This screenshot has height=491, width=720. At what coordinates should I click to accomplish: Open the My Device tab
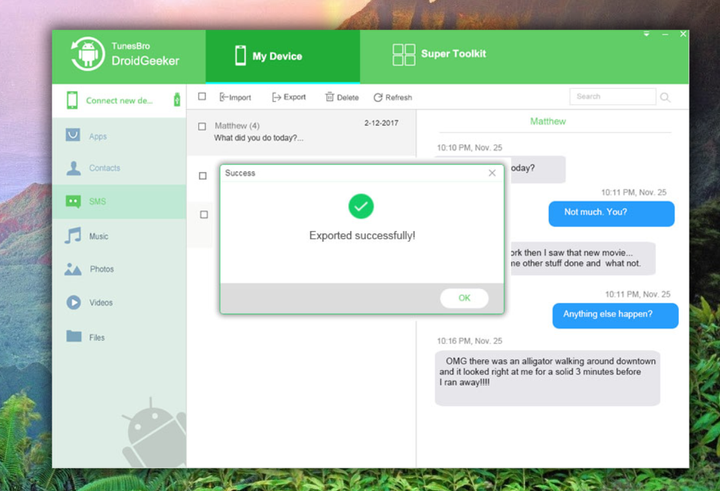282,56
